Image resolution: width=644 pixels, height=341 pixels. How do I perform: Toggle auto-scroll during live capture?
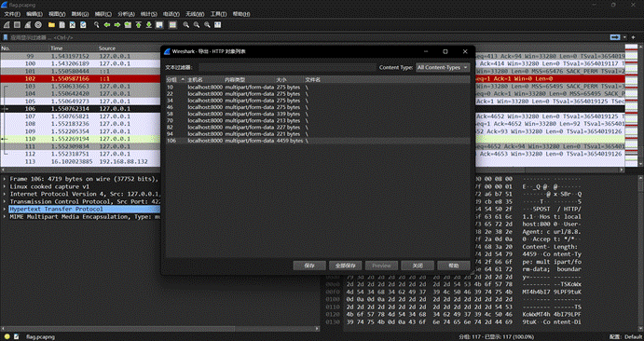(159, 25)
